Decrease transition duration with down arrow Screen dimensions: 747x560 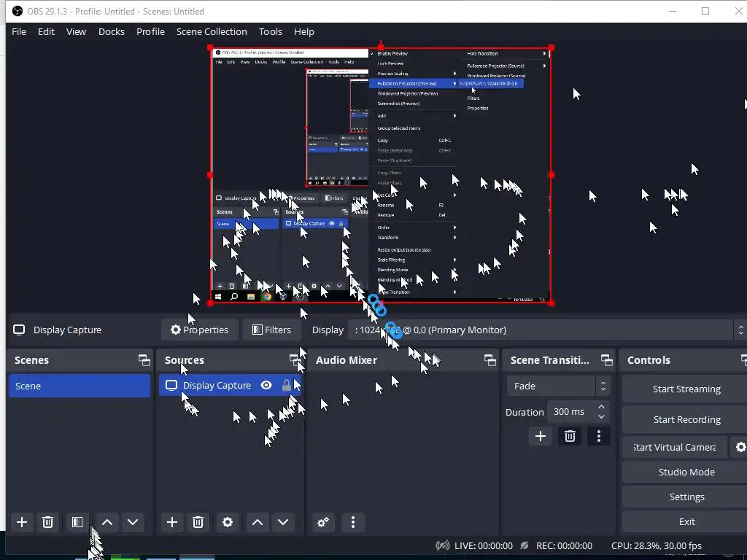click(601, 416)
